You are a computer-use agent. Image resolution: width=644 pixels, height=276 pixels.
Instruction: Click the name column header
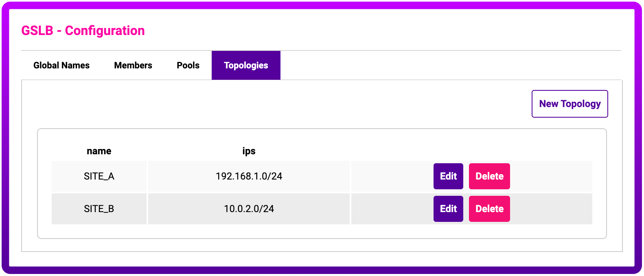pyautogui.click(x=99, y=151)
